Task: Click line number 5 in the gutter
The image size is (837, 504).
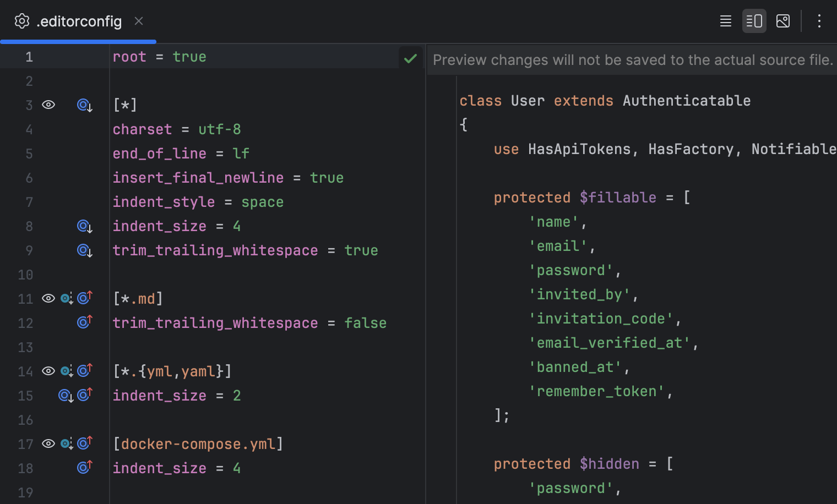Action: 29,154
